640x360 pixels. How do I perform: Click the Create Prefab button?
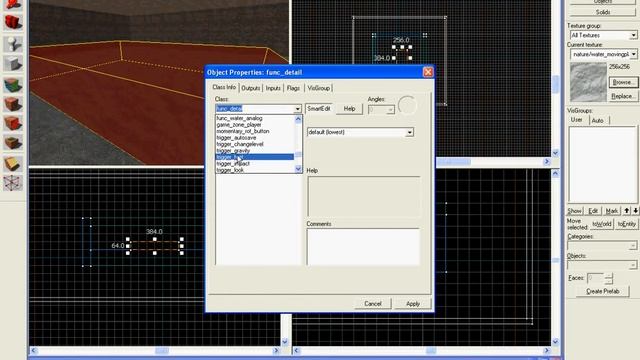pos(602,291)
